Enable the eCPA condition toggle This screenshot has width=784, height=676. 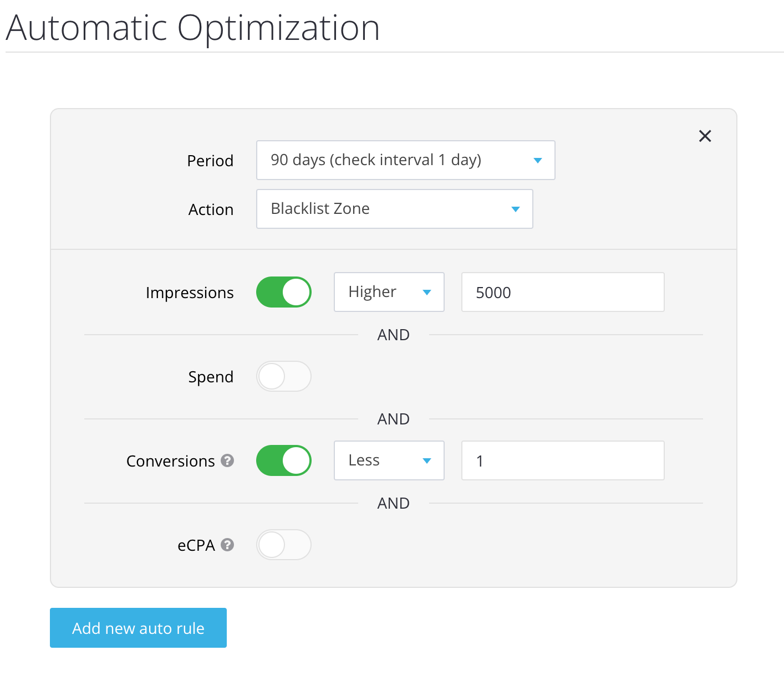[284, 545]
